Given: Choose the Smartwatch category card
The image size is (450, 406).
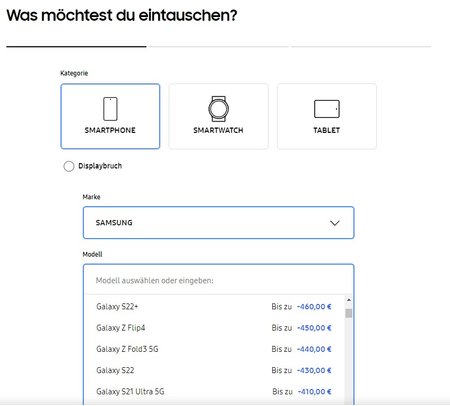Looking at the screenshot, I should [218, 116].
